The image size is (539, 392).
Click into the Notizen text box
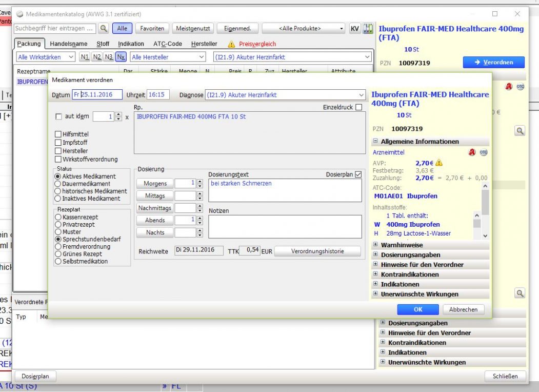tap(285, 227)
